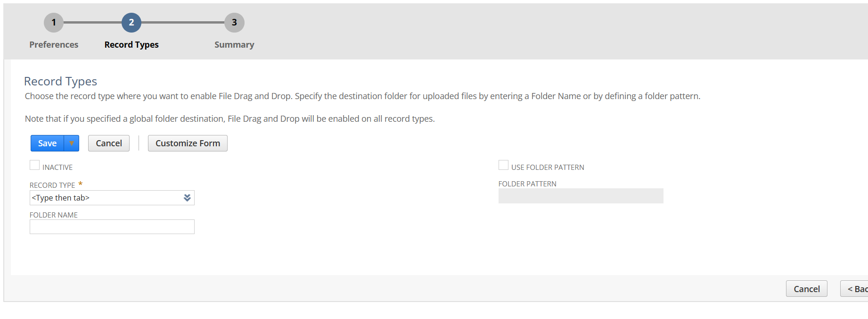This screenshot has height=319, width=868.
Task: Click the step 2 circle in wizard
Action: tap(131, 23)
